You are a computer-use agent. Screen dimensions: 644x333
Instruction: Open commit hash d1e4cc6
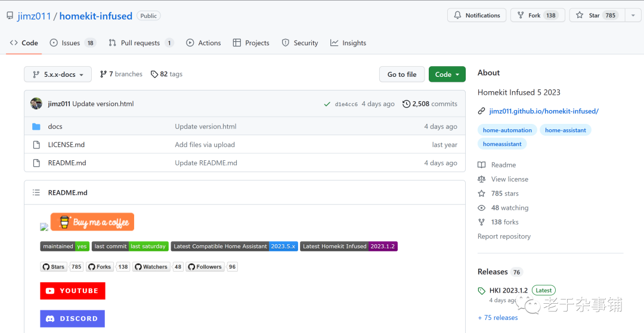point(346,104)
